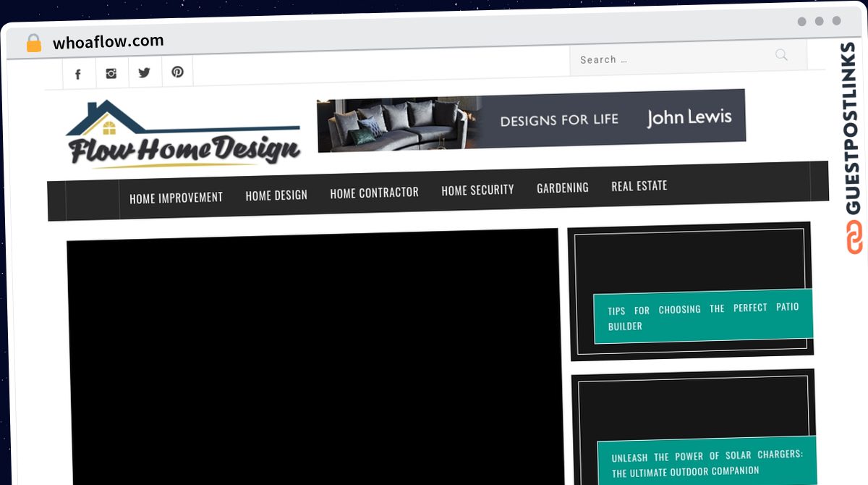
Task: Open the Home Design menu
Action: [x=276, y=195]
